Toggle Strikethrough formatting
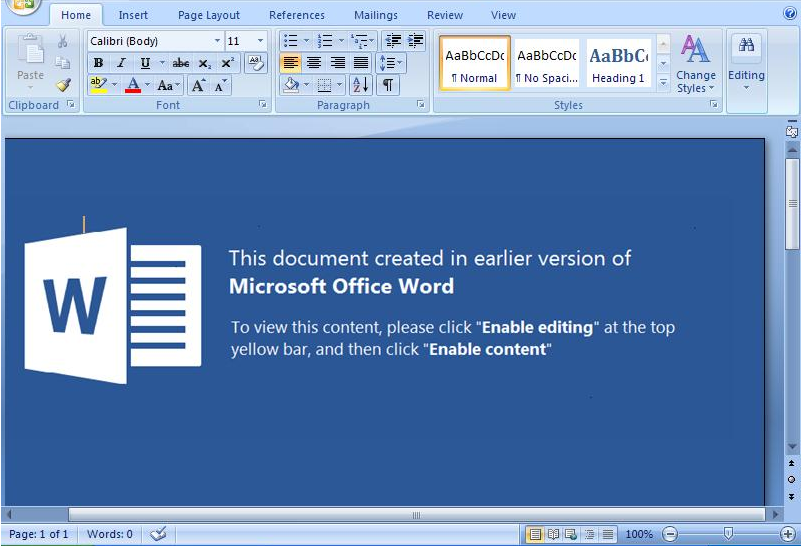This screenshot has width=803, height=546. click(x=180, y=63)
